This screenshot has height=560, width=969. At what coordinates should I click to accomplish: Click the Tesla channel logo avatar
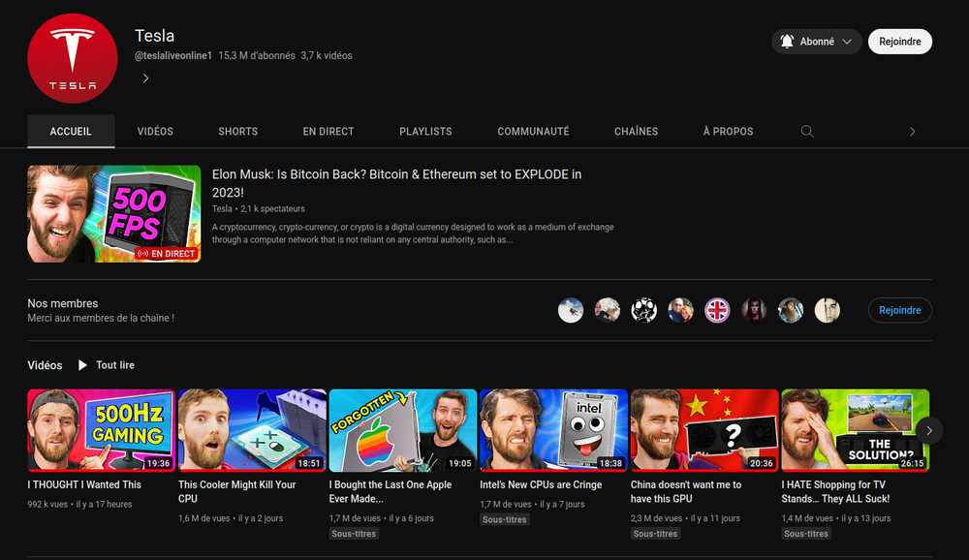pyautogui.click(x=73, y=58)
